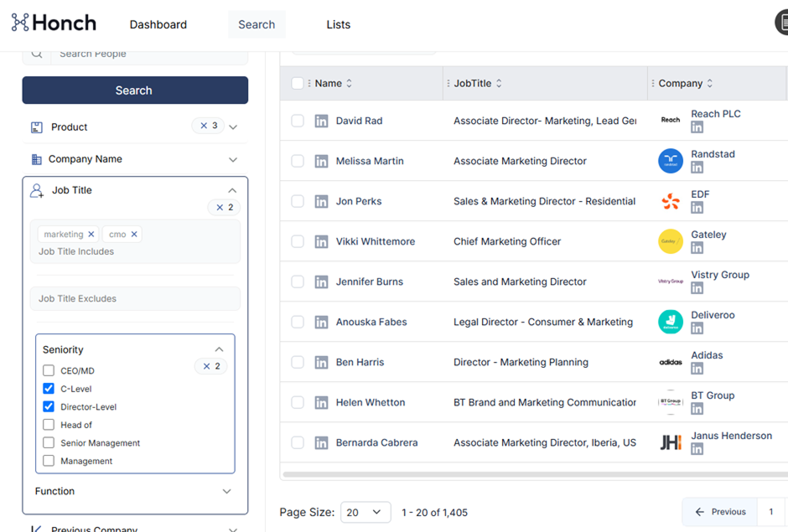
Task: Select page number 1
Action: point(771,512)
